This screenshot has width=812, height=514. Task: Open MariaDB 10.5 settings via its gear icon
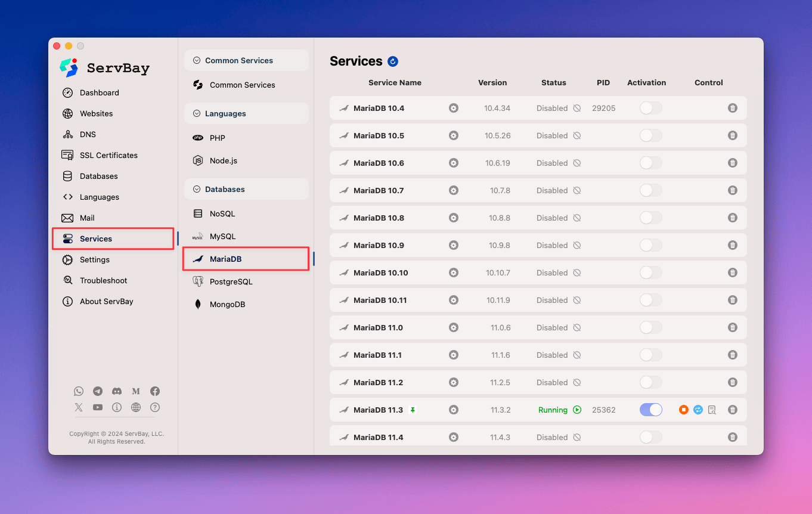tap(454, 135)
